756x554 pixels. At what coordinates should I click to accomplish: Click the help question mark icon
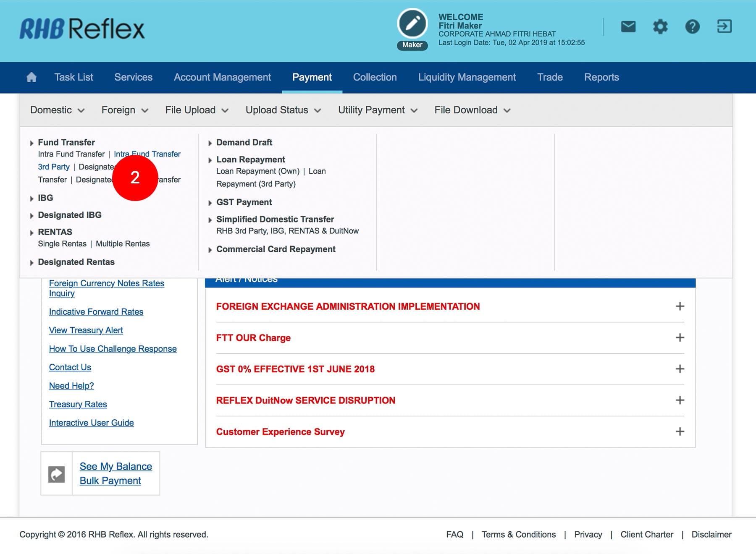click(x=692, y=27)
